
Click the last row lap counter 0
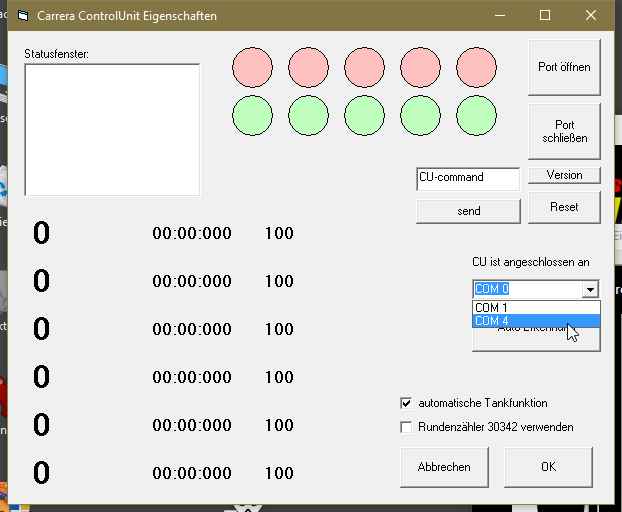point(41,473)
